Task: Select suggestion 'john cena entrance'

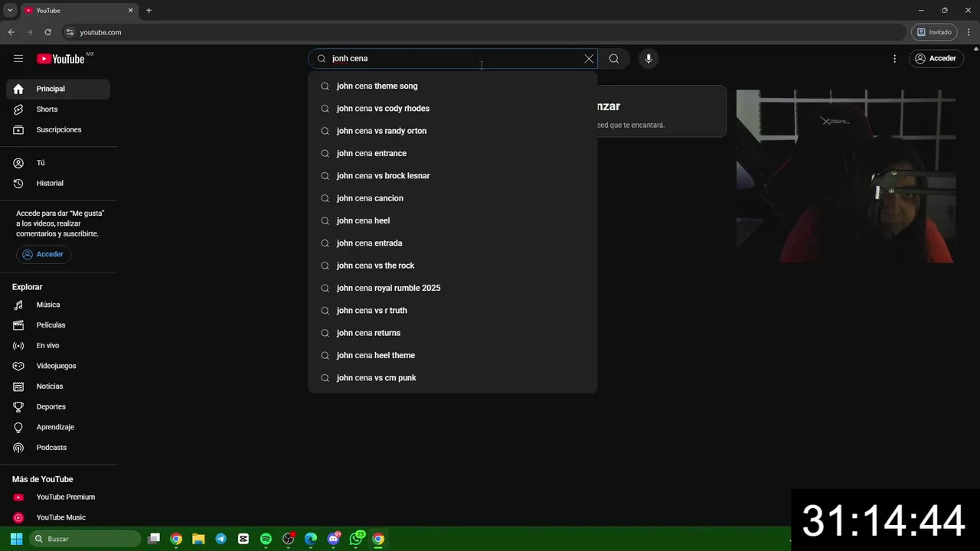Action: tap(452, 154)
